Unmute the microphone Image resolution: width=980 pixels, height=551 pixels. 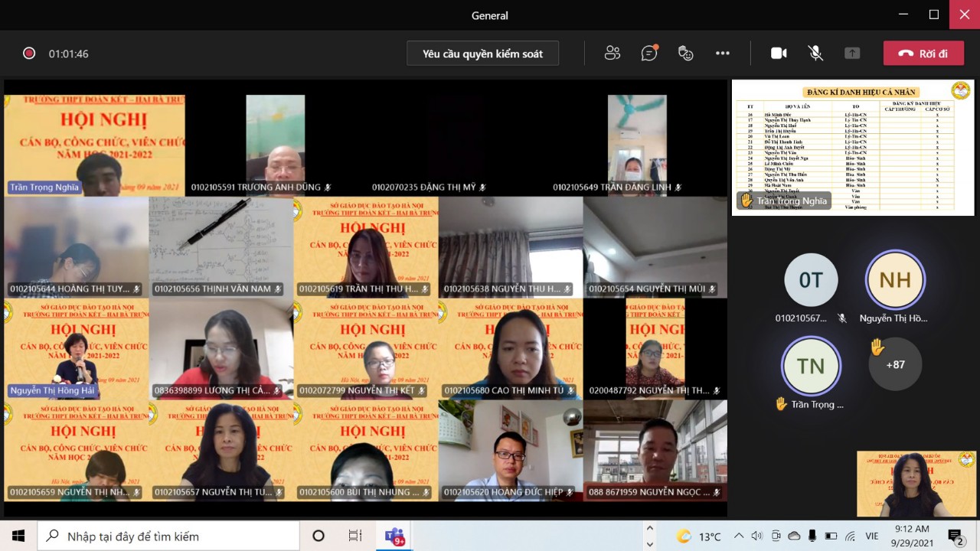(x=815, y=53)
